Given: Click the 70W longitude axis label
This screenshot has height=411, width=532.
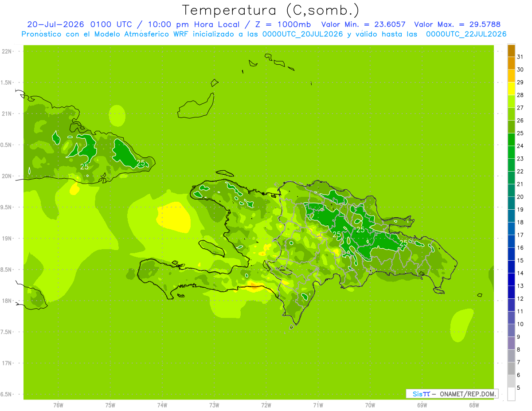Looking at the screenshot, I should tap(370, 405).
